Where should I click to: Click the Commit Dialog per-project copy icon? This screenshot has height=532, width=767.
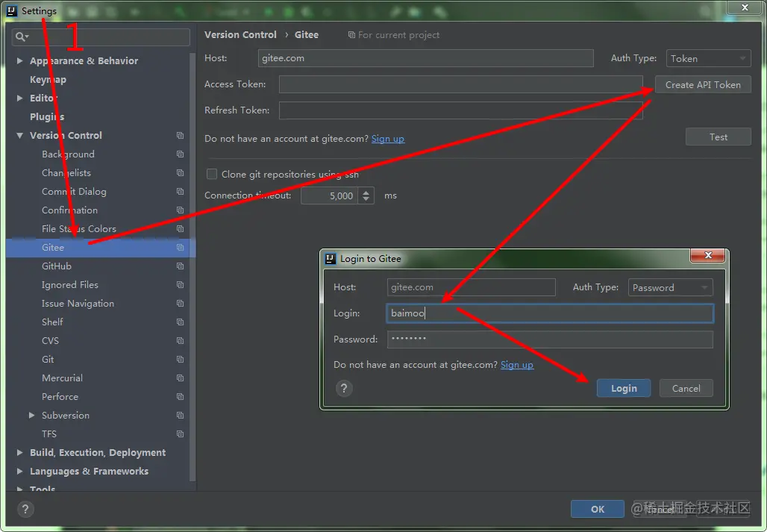(x=180, y=191)
